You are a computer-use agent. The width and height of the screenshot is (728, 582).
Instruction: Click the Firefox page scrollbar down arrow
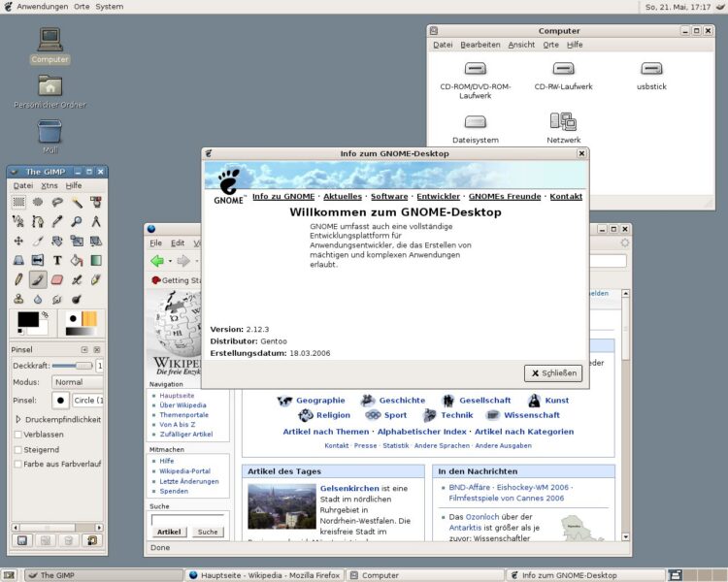click(x=625, y=537)
